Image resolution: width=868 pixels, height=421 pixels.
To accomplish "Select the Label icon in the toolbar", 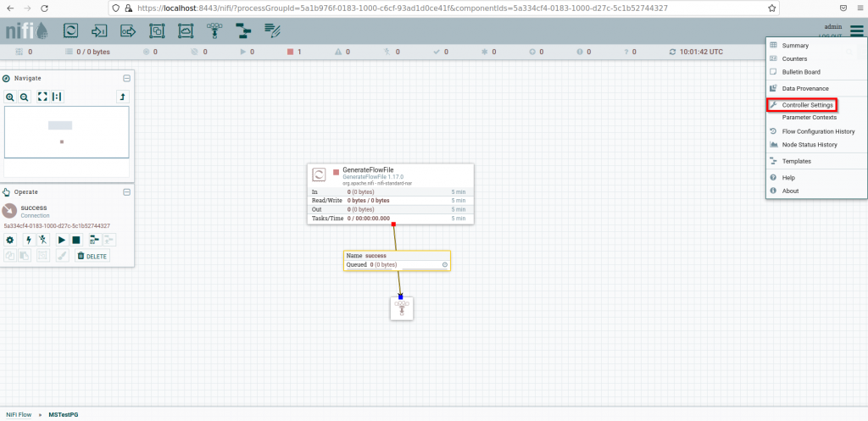I will click(x=272, y=30).
